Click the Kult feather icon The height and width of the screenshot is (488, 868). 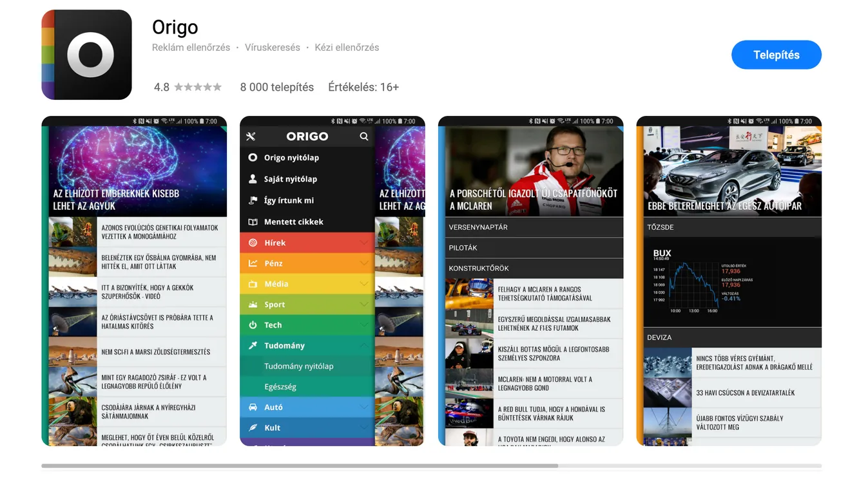(x=253, y=427)
